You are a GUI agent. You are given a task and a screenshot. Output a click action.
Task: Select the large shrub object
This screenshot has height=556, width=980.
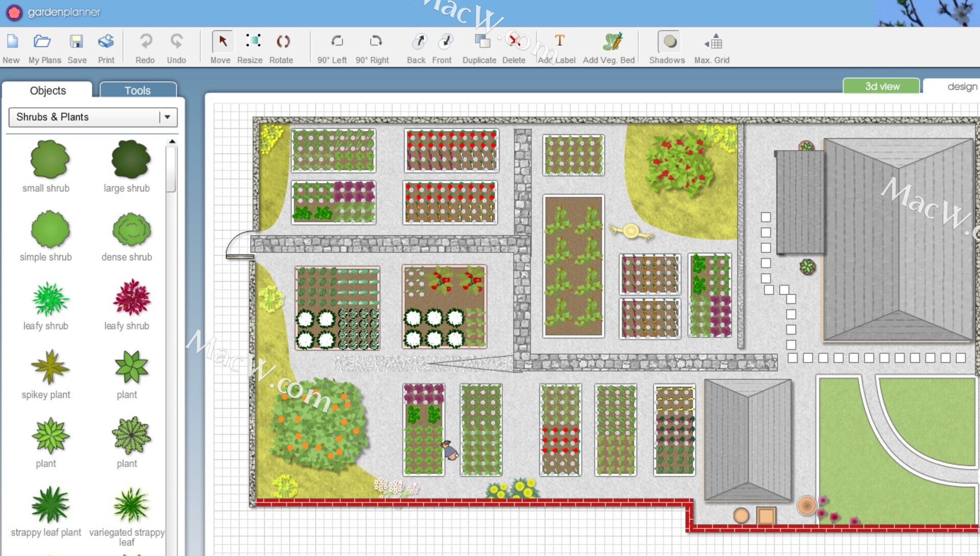pos(131,160)
